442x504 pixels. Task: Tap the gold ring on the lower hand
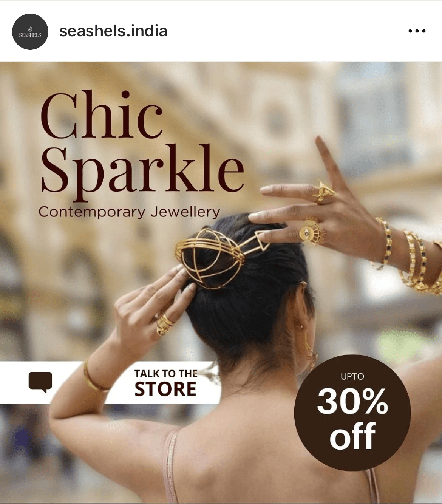pyautogui.click(x=165, y=325)
